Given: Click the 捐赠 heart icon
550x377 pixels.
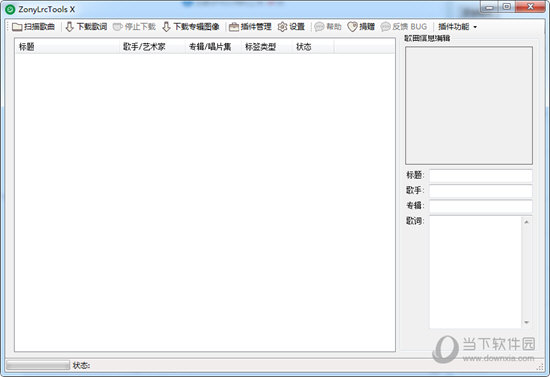Looking at the screenshot, I should [x=352, y=27].
